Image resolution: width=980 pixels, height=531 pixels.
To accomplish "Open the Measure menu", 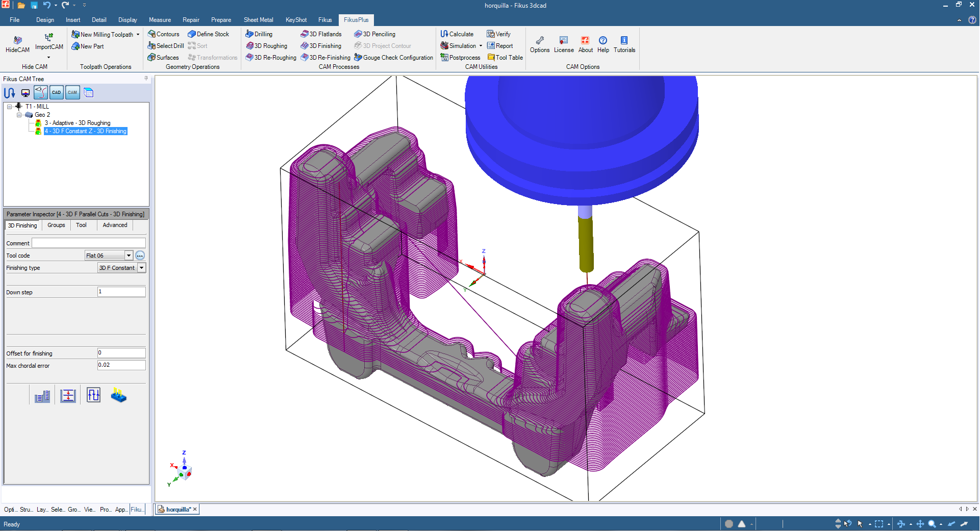I will point(160,19).
